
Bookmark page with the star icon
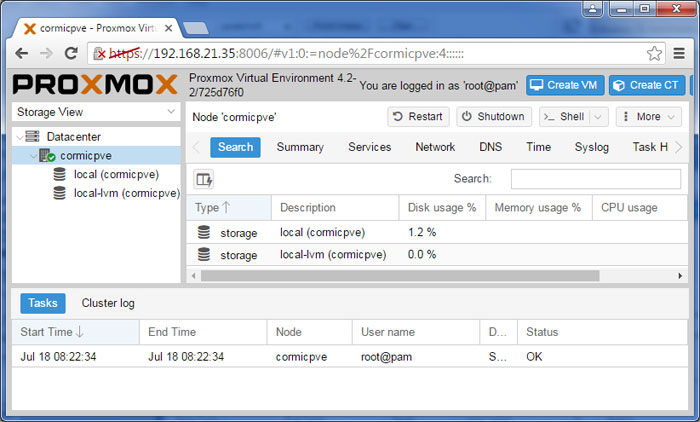pos(654,54)
